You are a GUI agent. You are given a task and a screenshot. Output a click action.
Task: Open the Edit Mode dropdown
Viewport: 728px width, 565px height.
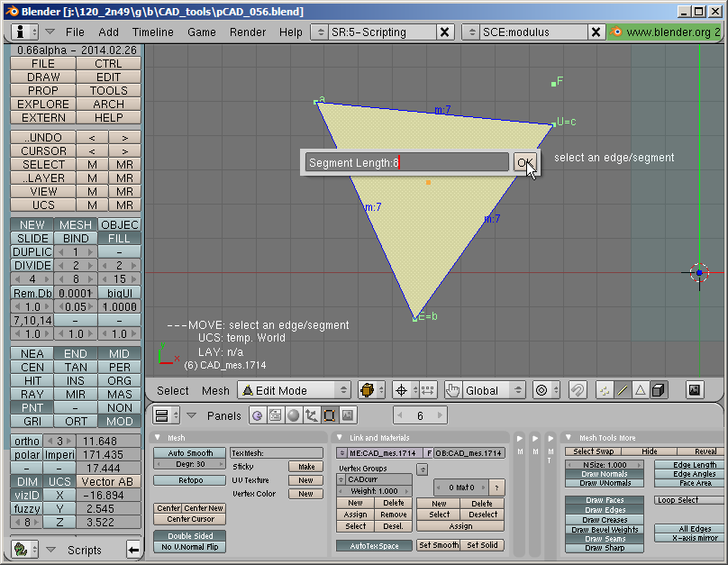coord(294,390)
